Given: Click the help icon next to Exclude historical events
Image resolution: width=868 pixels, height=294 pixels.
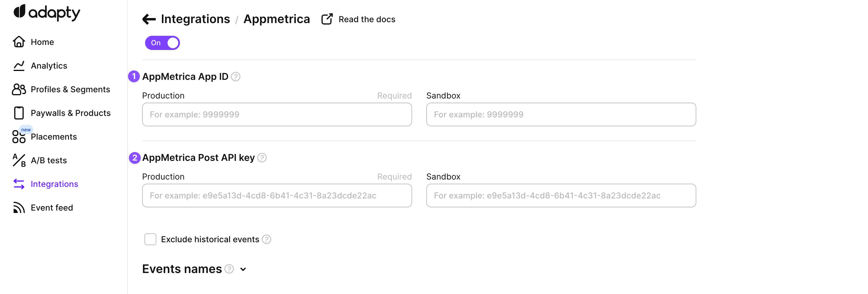Looking at the screenshot, I should [x=266, y=240].
